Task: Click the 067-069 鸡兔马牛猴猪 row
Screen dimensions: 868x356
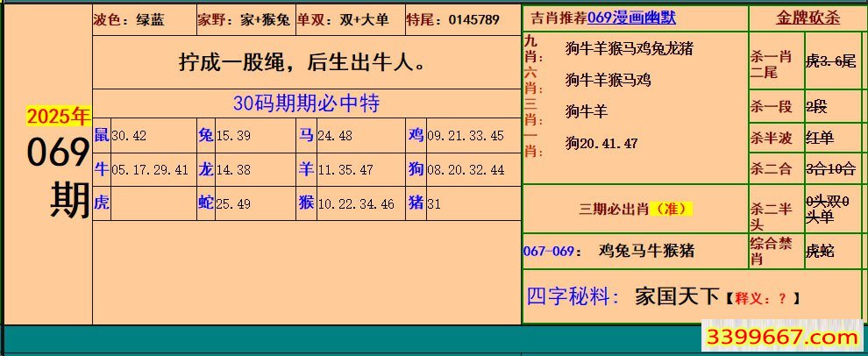Action: tap(609, 251)
